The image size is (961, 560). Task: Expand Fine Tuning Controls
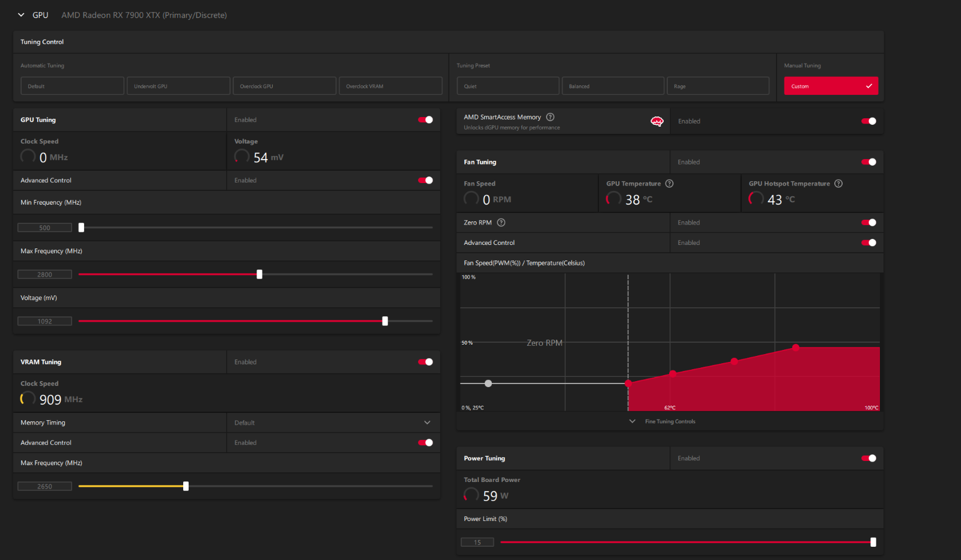click(x=664, y=421)
